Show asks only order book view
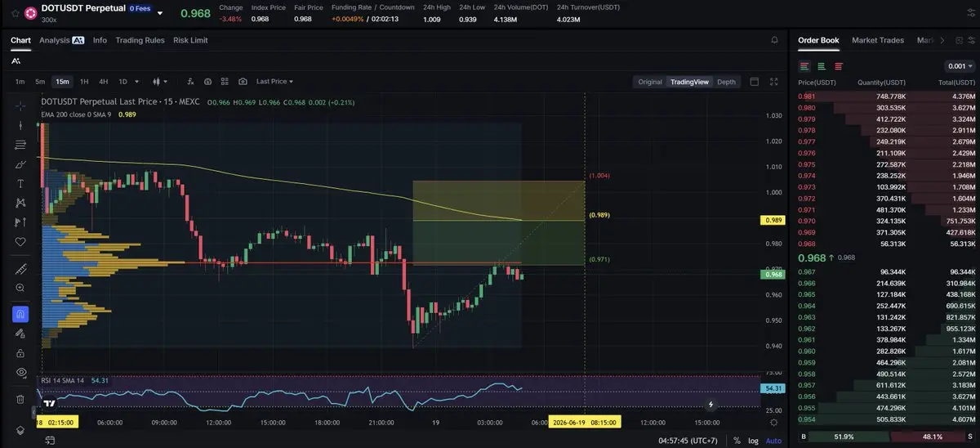The image size is (980, 448). click(838, 66)
